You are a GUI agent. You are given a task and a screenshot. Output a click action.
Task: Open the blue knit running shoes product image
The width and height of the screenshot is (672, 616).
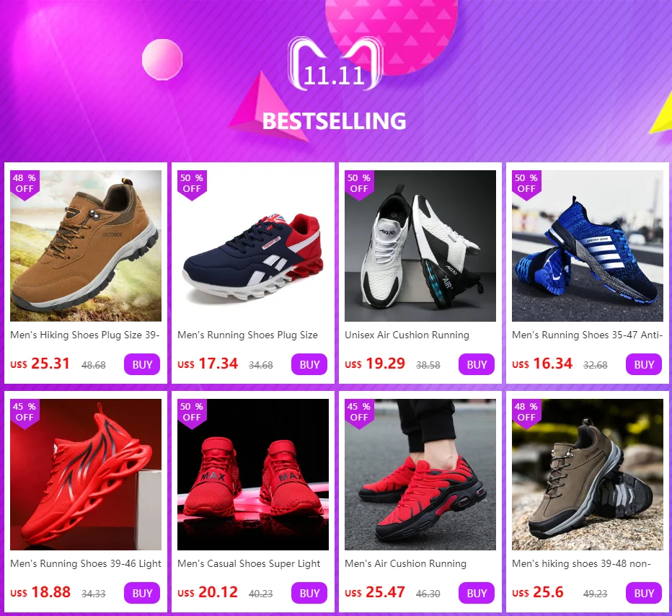click(588, 246)
